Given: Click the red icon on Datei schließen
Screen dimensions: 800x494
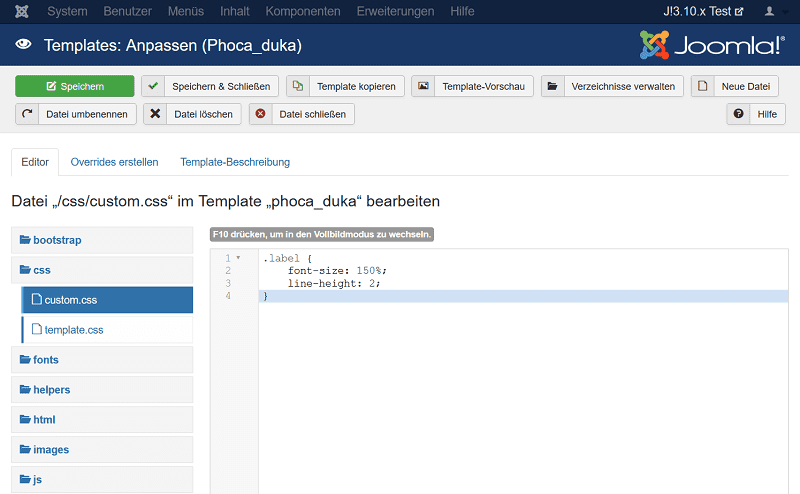Looking at the screenshot, I should 261,114.
